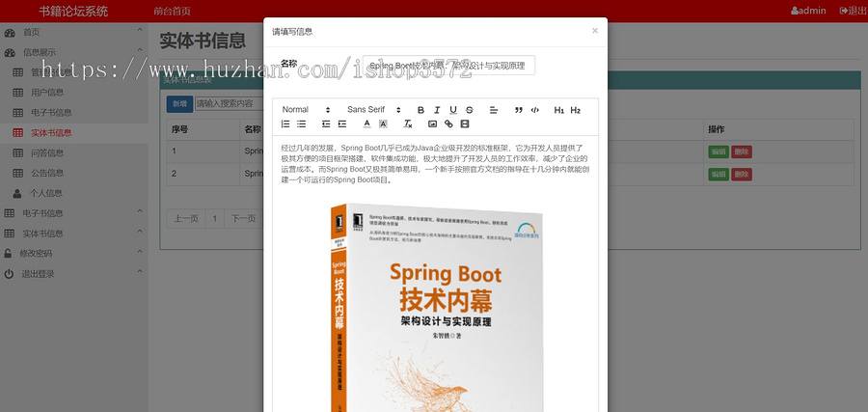868x412 pixels.
Task: Insert a bulleted list
Action: point(302,124)
